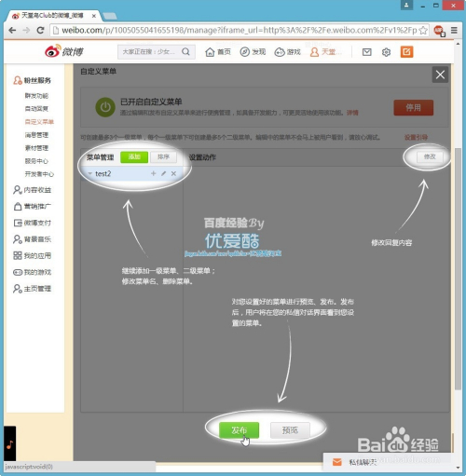Delete test2 with the X icon
Screen dimensions: 466x476
coord(173,173)
